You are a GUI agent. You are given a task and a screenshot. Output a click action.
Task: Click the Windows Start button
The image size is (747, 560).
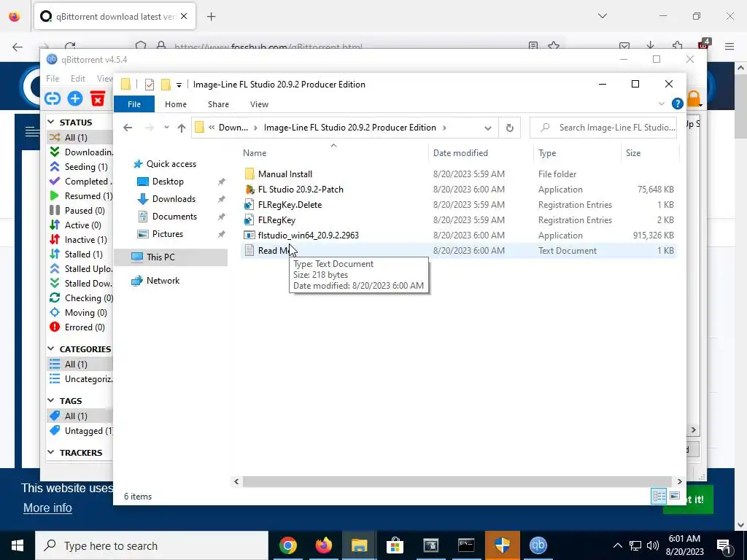[18, 545]
